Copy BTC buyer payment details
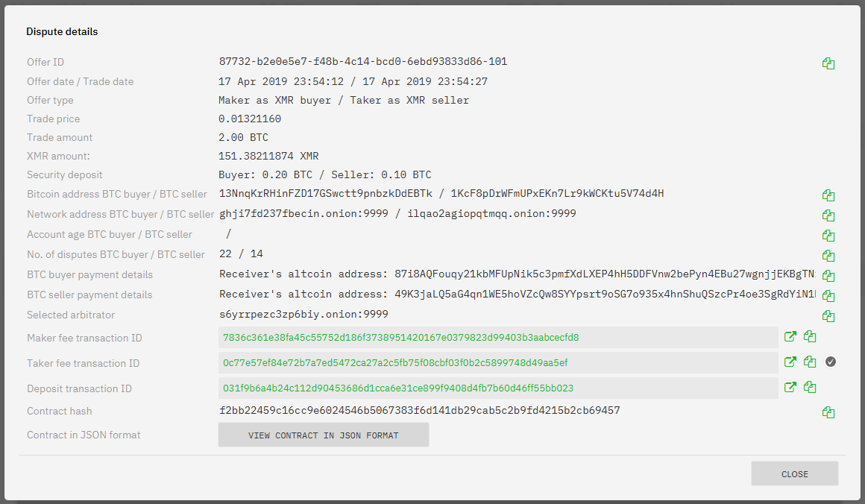Image resolution: width=865 pixels, height=504 pixels. 828,276
